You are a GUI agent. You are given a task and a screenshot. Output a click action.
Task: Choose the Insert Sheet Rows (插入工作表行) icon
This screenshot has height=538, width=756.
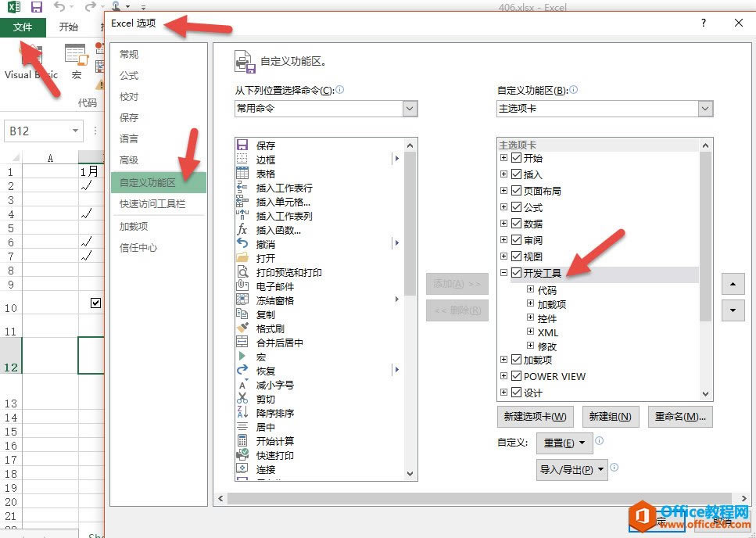coord(242,188)
